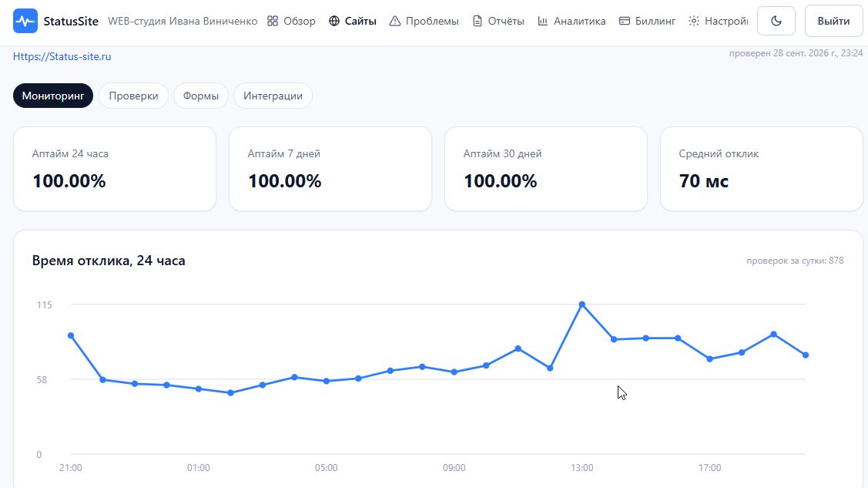Click the Аптайм 24 часа card
The height and width of the screenshot is (488, 868).
point(115,169)
